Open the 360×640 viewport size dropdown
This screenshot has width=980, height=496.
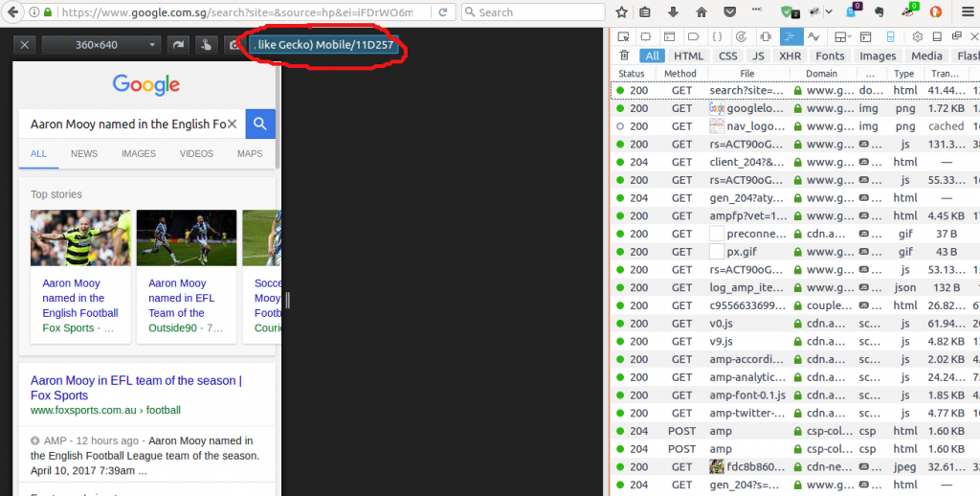pos(101,44)
